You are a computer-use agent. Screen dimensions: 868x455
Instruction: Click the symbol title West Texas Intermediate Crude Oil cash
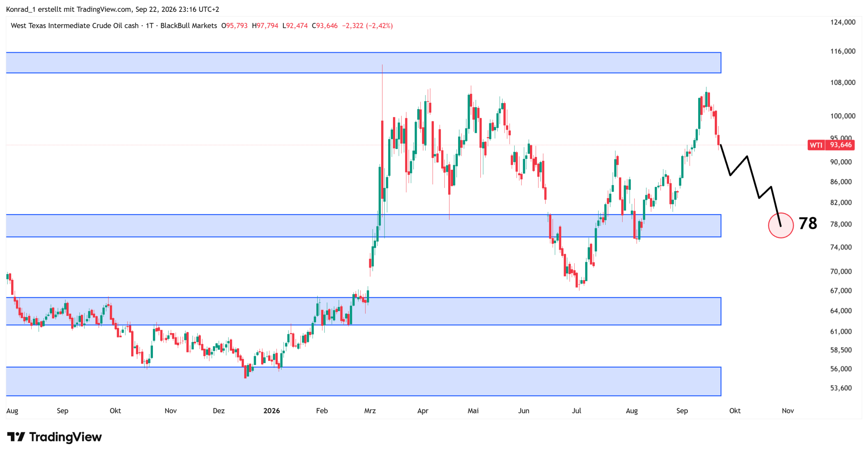[x=75, y=26]
